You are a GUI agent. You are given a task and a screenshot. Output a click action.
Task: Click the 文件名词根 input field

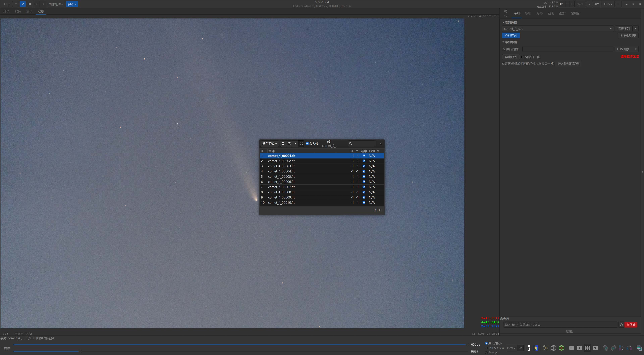click(x=568, y=49)
